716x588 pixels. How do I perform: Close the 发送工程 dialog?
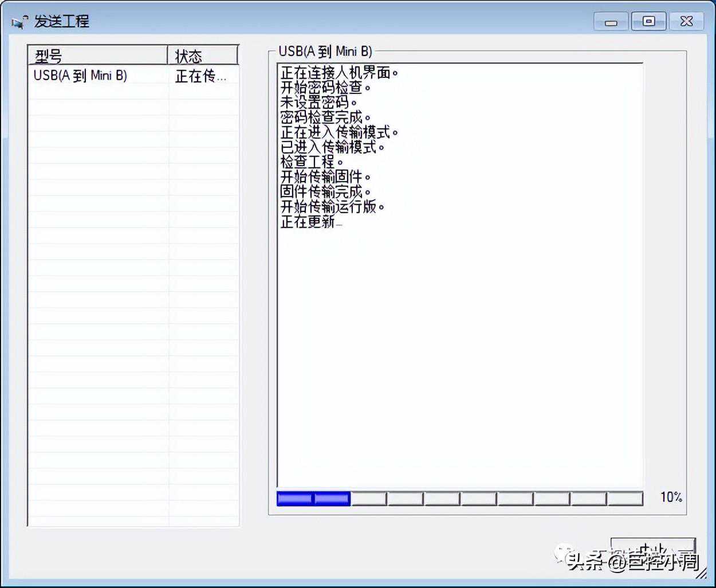coord(686,22)
